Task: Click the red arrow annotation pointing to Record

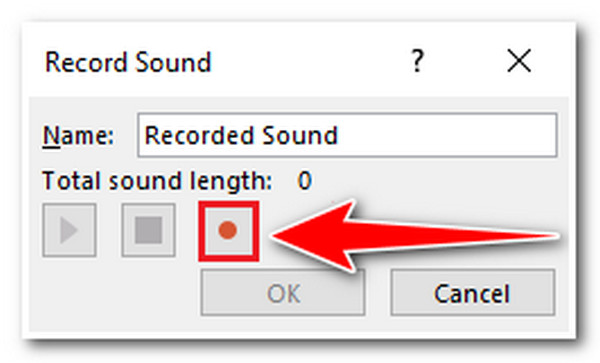Action: 415,236
